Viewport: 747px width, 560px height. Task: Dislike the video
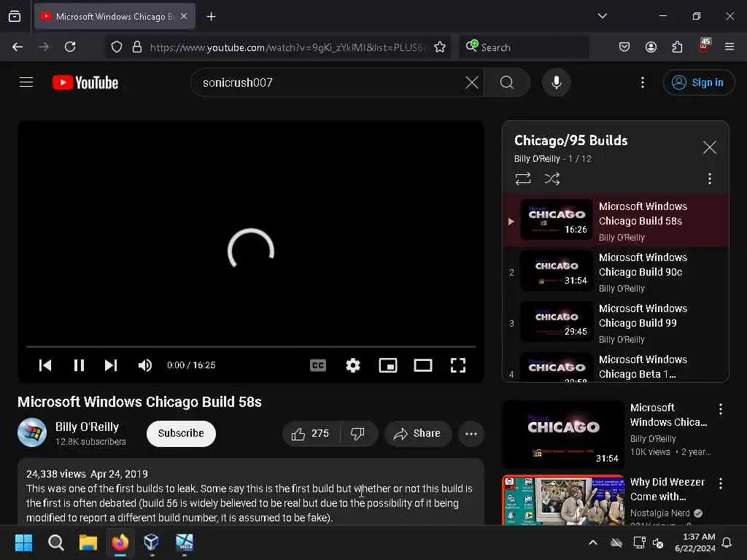[358, 433]
